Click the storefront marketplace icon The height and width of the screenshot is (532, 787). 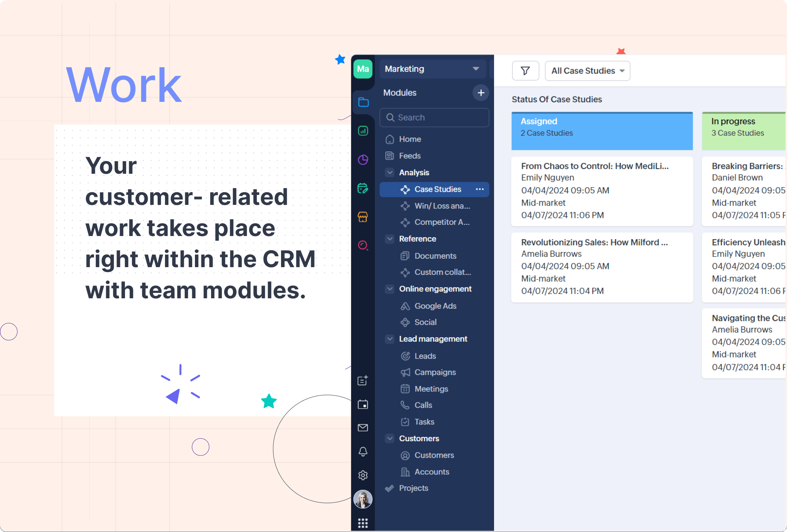coord(363,217)
